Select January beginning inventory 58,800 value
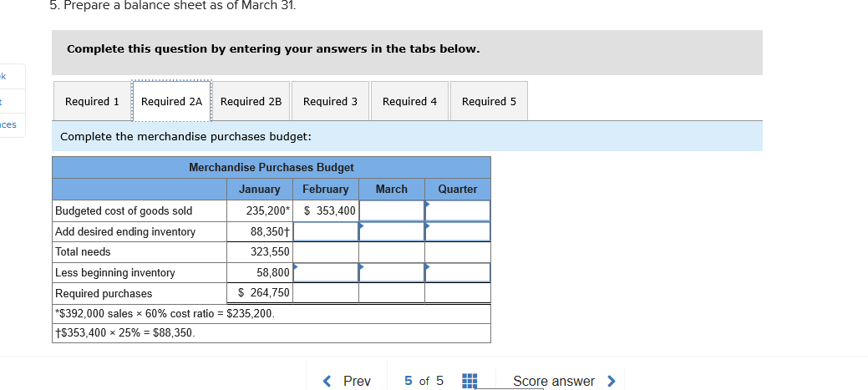Viewport: 868px width, 390px height. click(273, 272)
